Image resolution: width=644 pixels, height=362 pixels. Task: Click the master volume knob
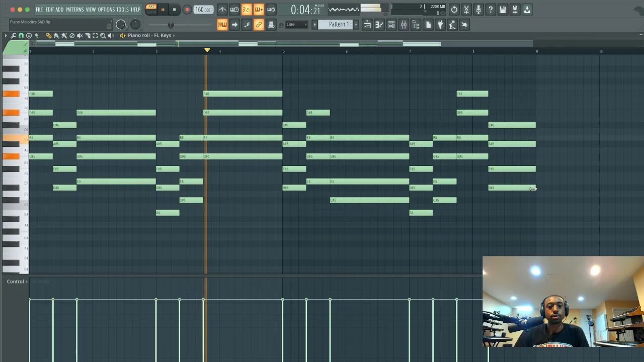tap(121, 25)
